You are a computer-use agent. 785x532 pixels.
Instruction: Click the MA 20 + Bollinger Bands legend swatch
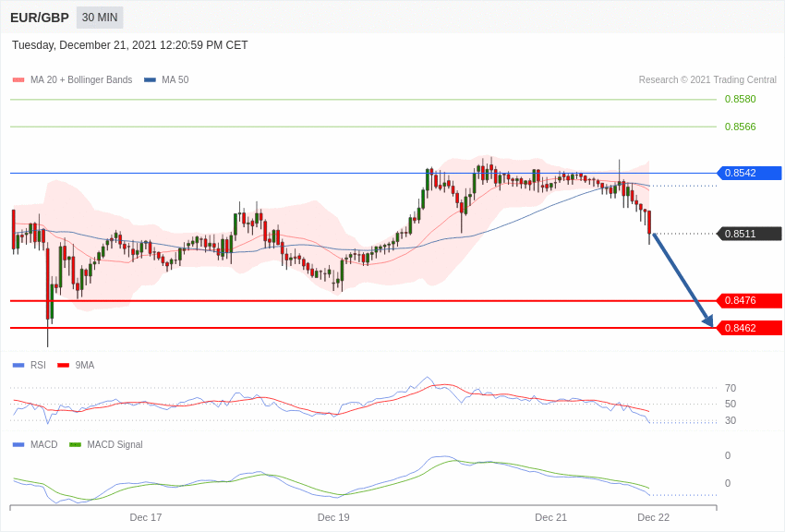(x=18, y=80)
